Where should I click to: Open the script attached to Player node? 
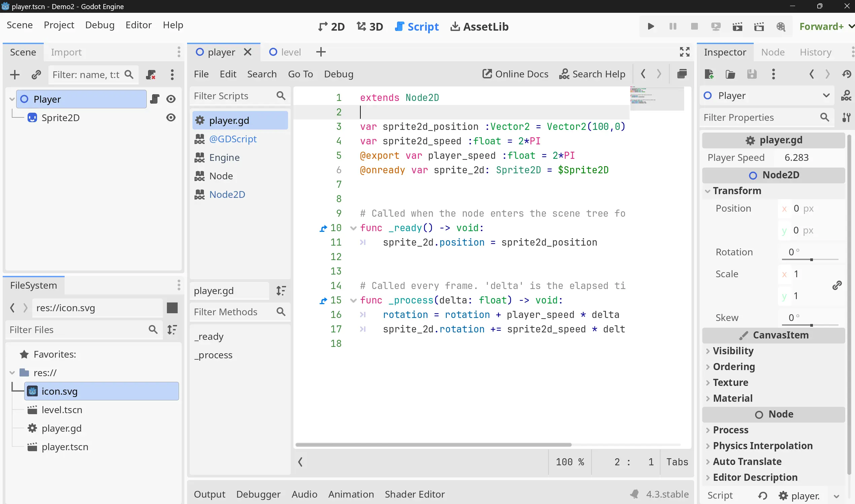(x=154, y=99)
